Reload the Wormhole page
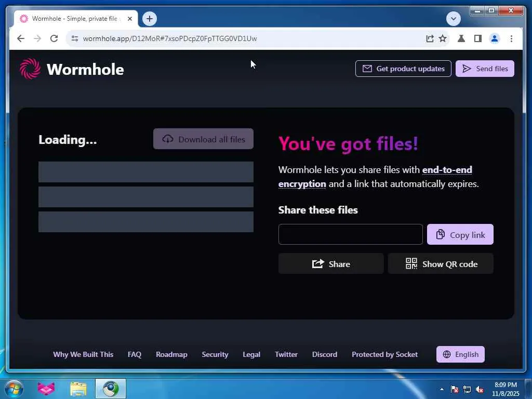This screenshot has width=532, height=399. (x=54, y=38)
